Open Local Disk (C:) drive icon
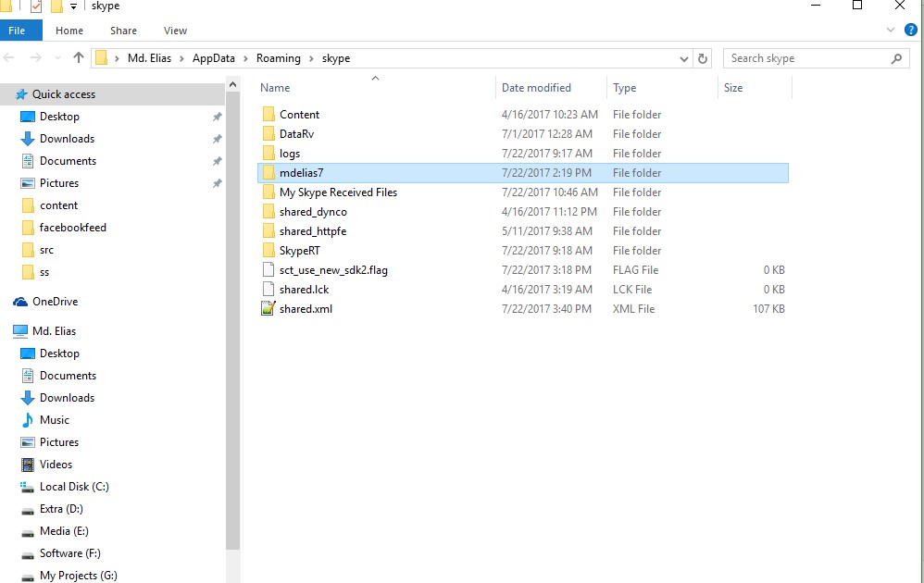Screen dimensions: 924x583 click(28, 487)
